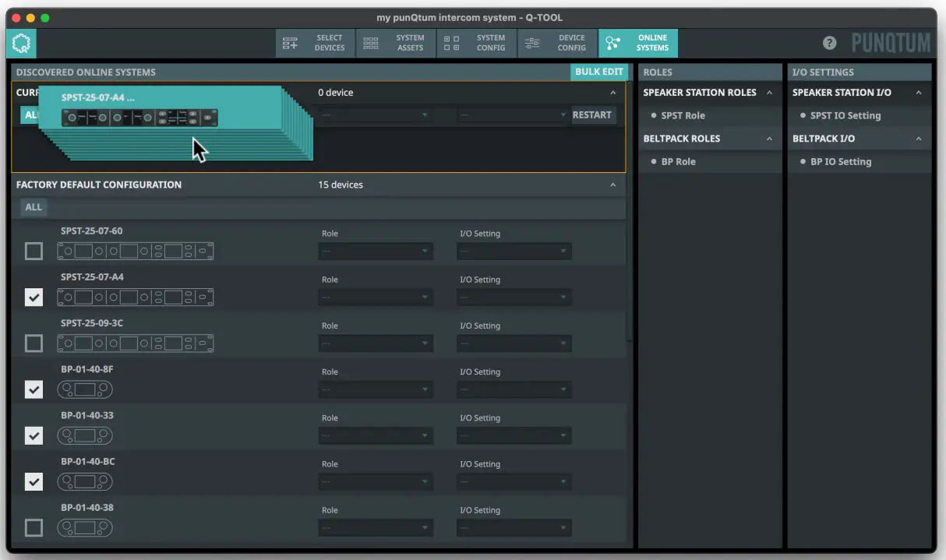The width and height of the screenshot is (946, 560).
Task: Collapse the Beltpack Roles group
Action: (x=769, y=139)
